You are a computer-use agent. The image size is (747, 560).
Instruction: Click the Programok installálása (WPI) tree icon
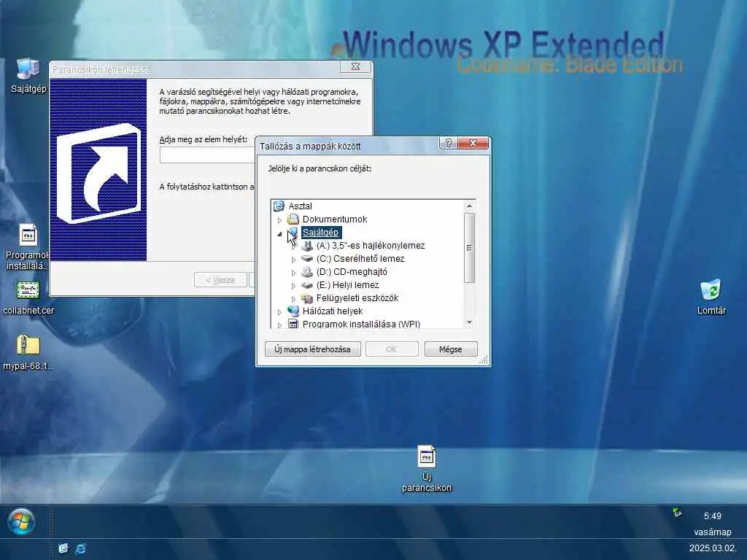tap(293, 324)
